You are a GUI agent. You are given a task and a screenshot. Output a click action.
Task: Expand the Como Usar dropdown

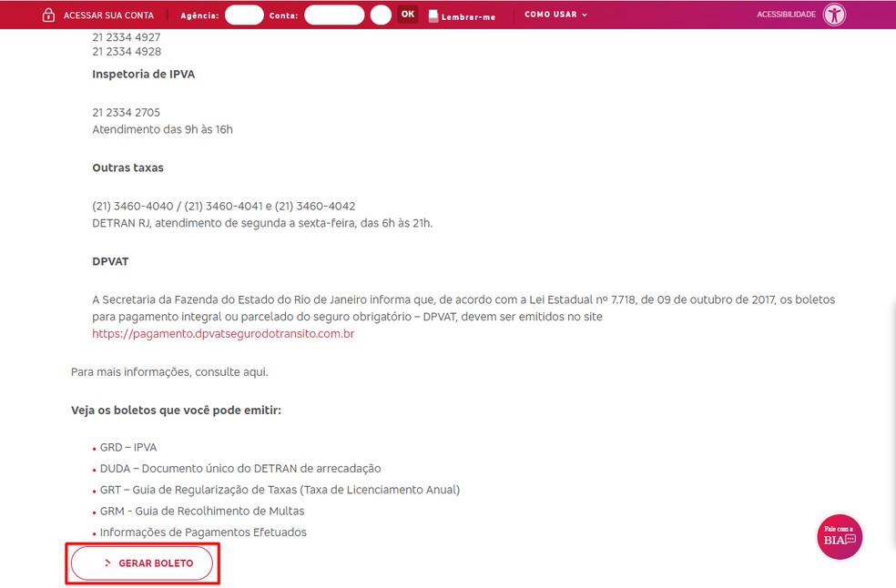(x=555, y=15)
